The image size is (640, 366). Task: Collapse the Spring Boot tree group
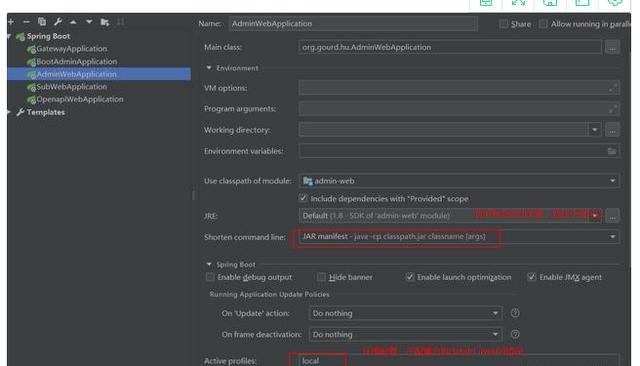[9, 36]
